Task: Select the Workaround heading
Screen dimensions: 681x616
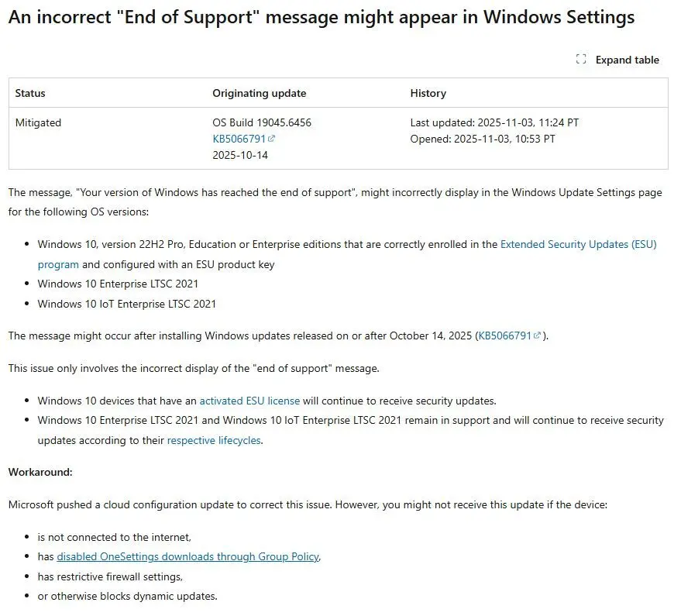Action: (40, 471)
